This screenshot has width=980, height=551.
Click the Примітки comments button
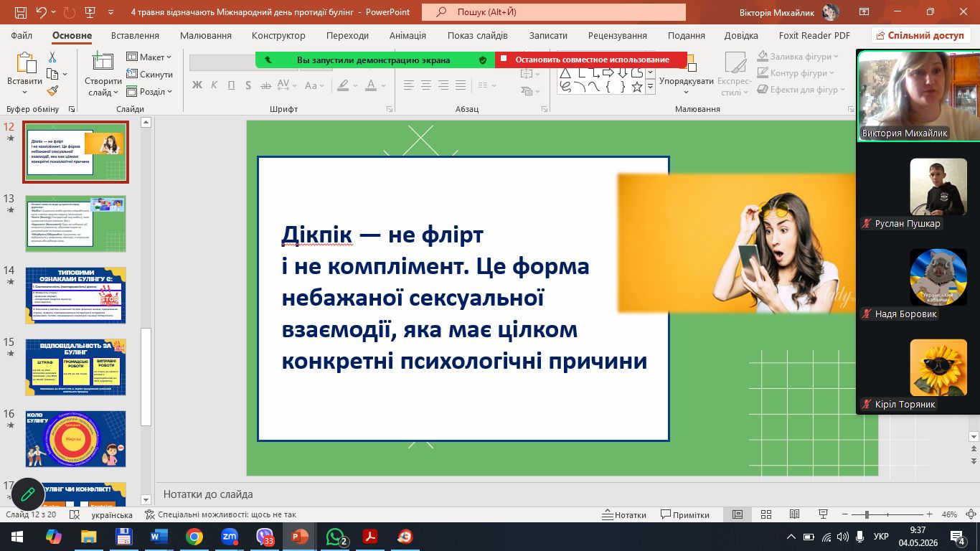click(x=684, y=514)
